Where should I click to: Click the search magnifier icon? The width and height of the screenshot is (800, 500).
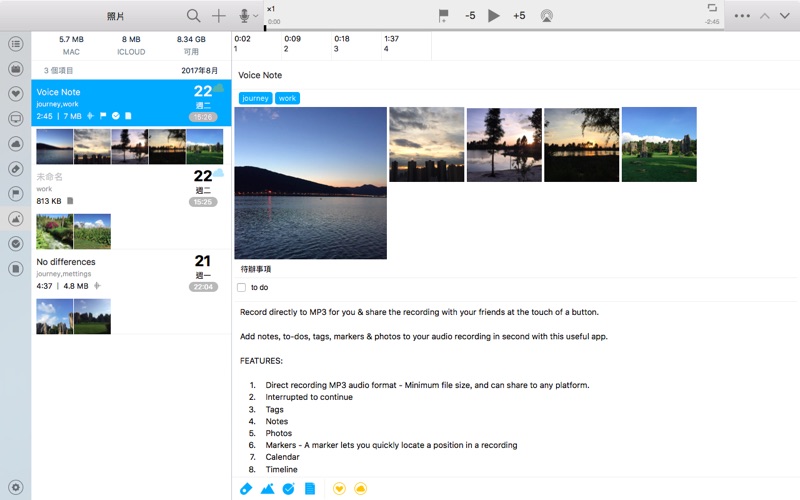tap(193, 16)
